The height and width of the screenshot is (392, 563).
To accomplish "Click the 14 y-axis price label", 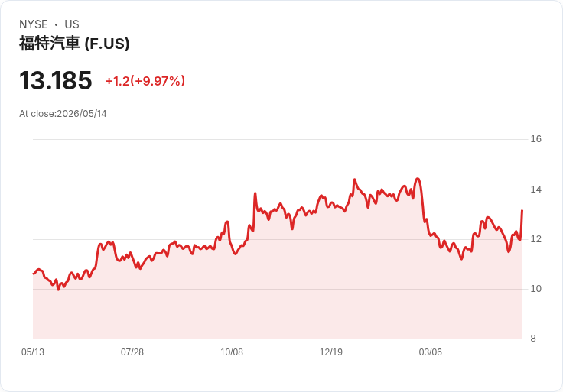I will (535, 190).
